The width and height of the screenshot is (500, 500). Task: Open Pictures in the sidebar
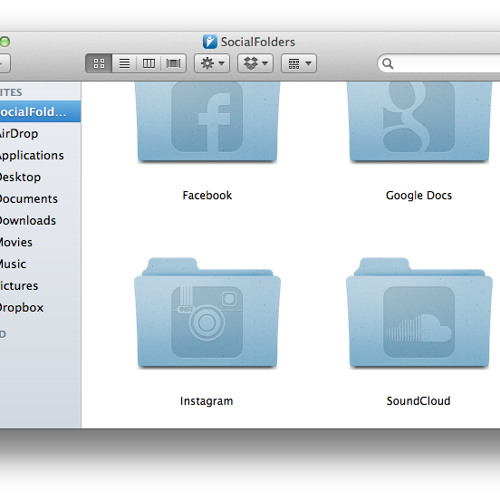pos(40,286)
